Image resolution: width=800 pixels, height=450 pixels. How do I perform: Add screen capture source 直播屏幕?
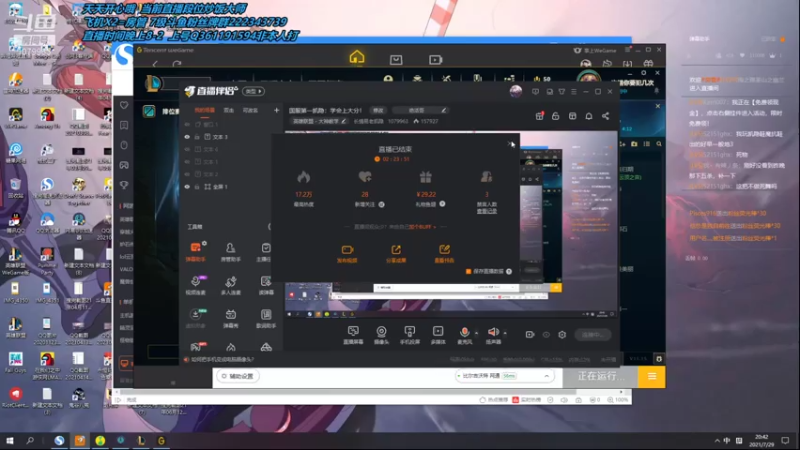[x=353, y=335]
